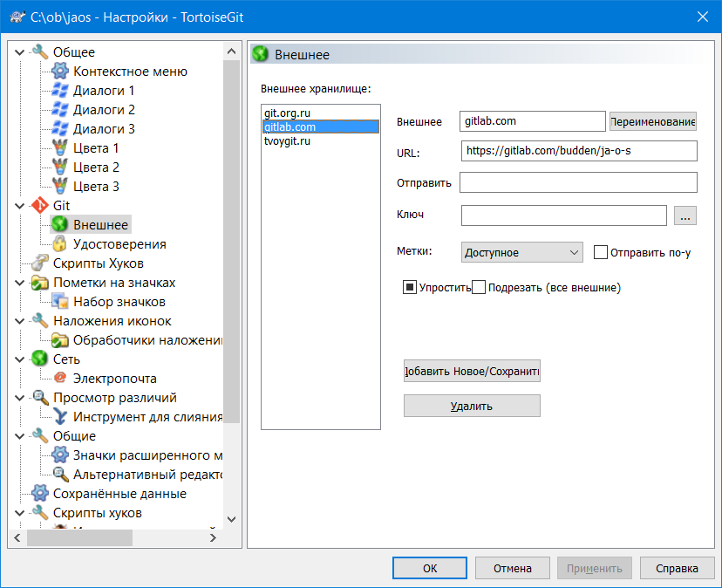Click the URL input field
The width and height of the screenshot is (722, 588).
(579, 151)
